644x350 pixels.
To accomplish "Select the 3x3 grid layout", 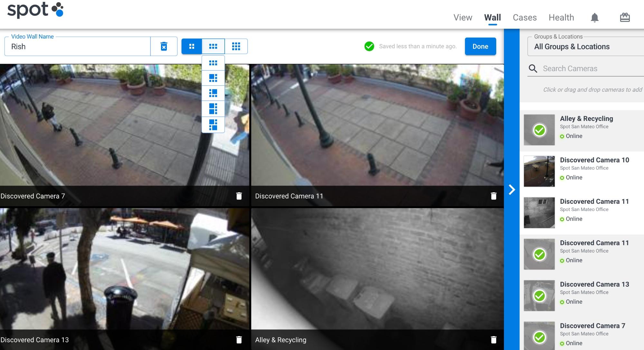I will [x=236, y=46].
